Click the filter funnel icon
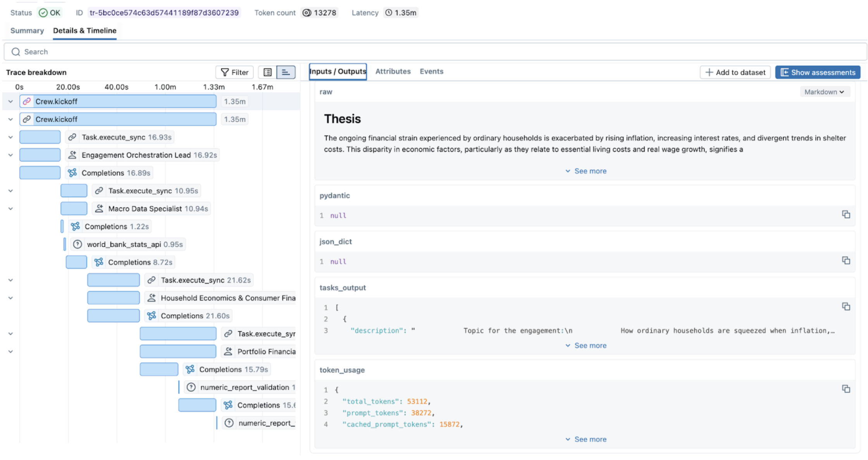Screen dimensions: 868x460 point(224,72)
